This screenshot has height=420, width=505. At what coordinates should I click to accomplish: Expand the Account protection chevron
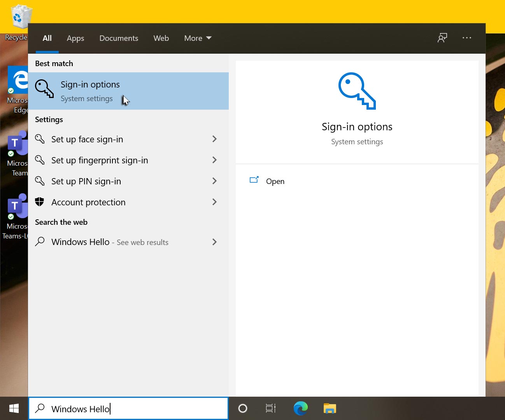[214, 202]
